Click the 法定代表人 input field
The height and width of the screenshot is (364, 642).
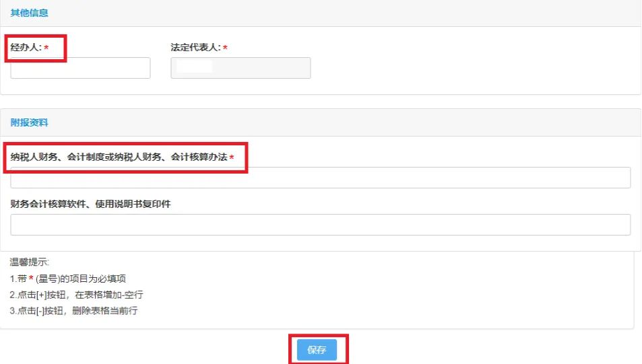(x=240, y=68)
